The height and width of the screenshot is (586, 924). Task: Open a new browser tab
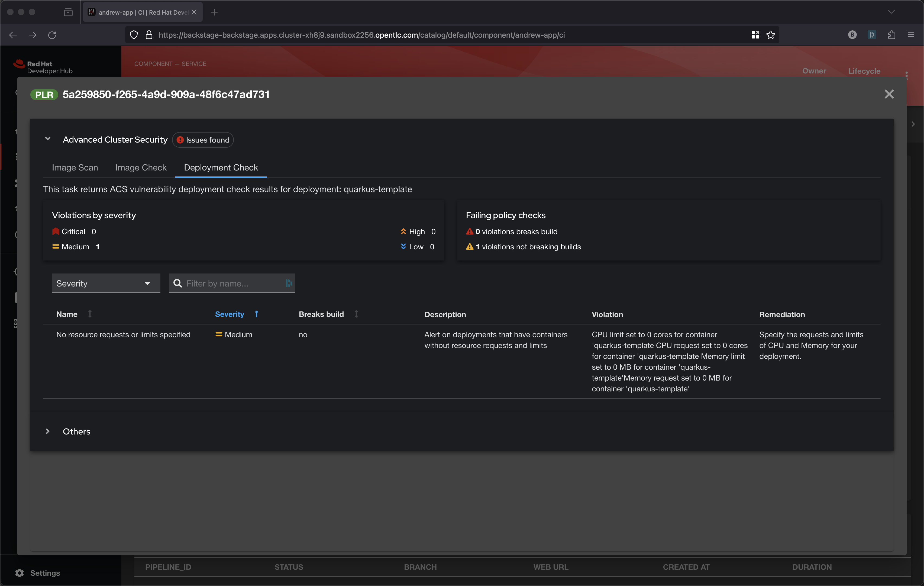point(214,12)
